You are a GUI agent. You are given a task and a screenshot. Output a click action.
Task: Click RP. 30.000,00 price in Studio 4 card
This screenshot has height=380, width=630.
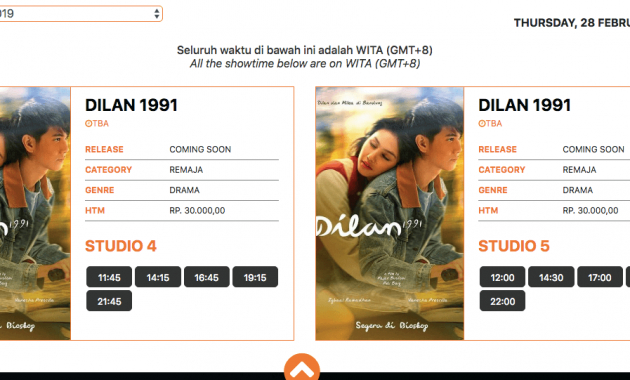pyautogui.click(x=197, y=210)
